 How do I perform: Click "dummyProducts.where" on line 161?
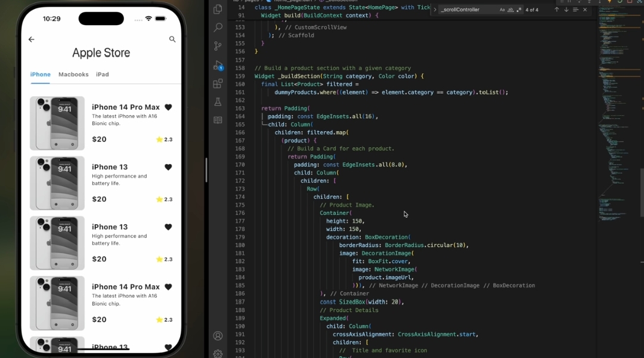tap(305, 92)
